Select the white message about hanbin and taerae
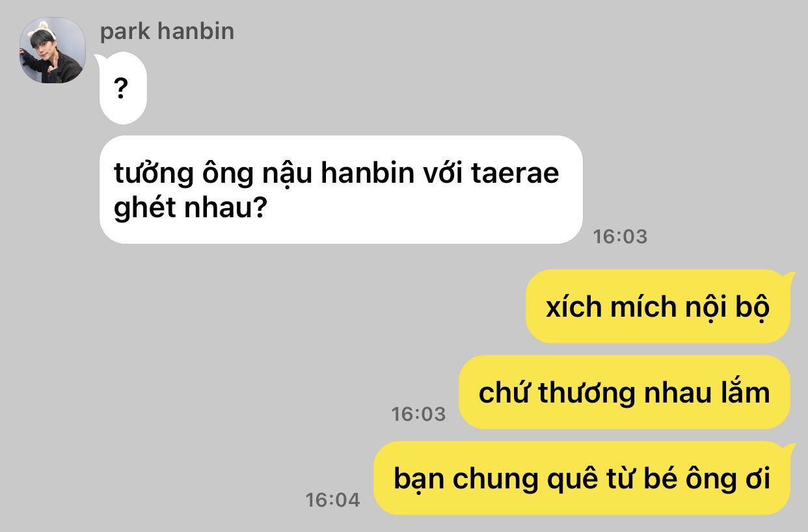This screenshot has width=808, height=532. click(341, 189)
